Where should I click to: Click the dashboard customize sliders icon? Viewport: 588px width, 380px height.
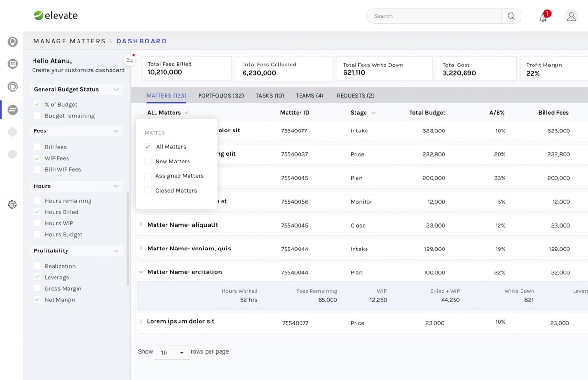coord(129,60)
